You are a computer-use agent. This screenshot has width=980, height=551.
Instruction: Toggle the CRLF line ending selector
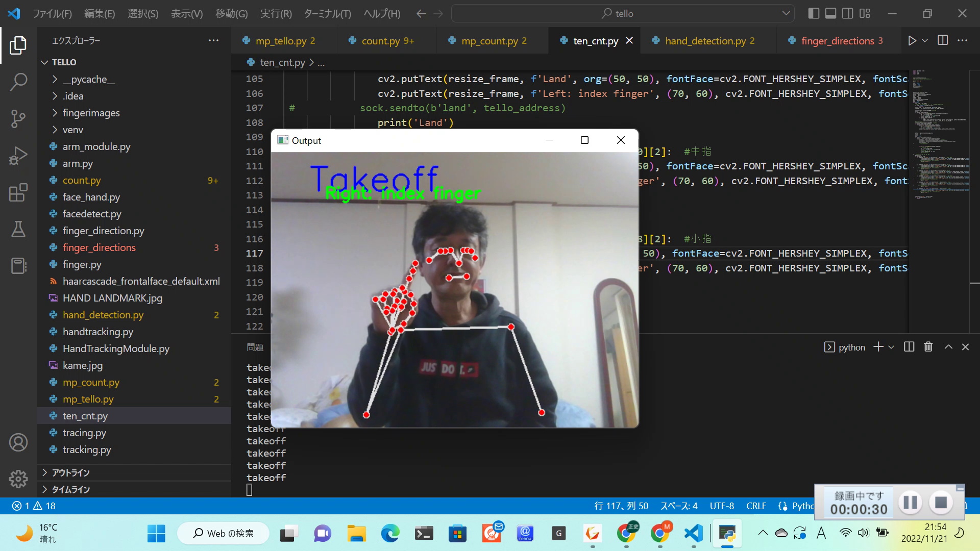pyautogui.click(x=755, y=505)
